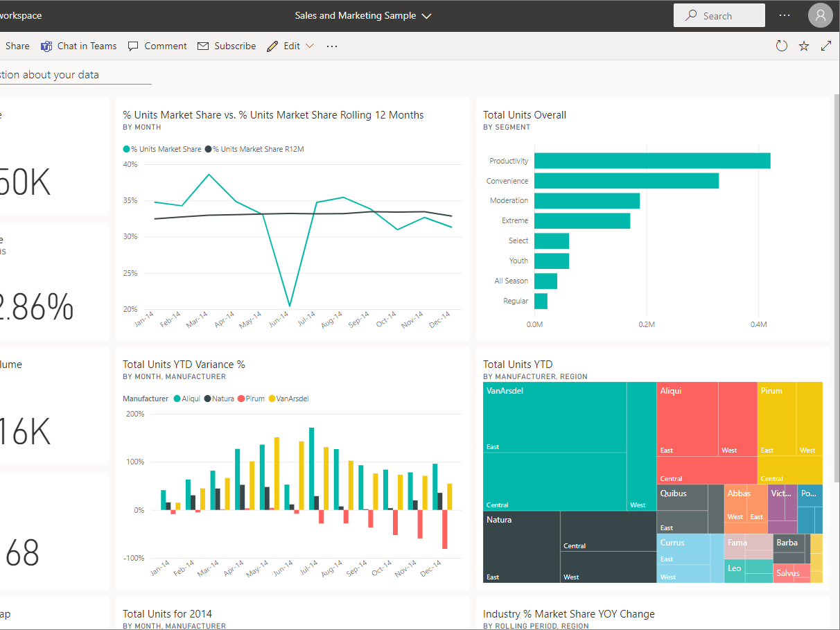The height and width of the screenshot is (630, 840).
Task: Open the user account avatar
Action: click(x=821, y=15)
